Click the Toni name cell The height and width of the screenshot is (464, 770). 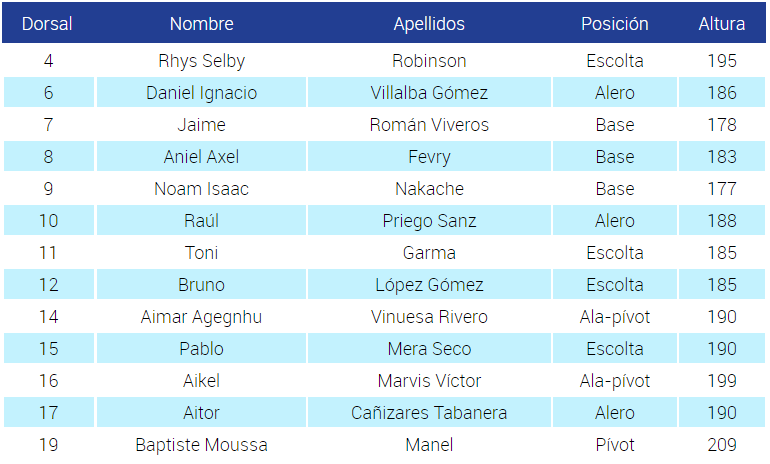201,252
